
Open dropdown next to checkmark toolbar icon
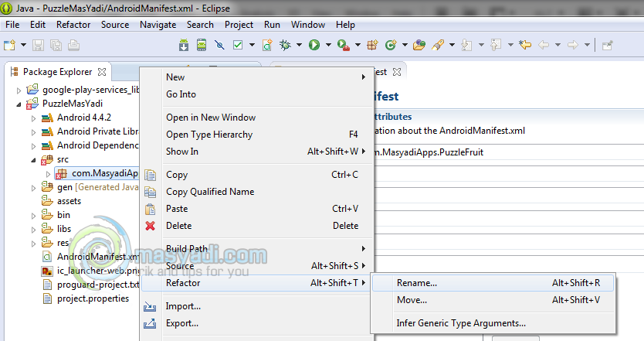(252, 45)
